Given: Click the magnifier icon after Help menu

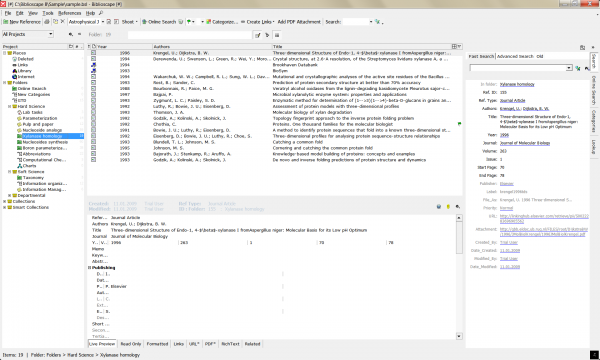Looking at the screenshot, I should pyautogui.click(x=101, y=13).
